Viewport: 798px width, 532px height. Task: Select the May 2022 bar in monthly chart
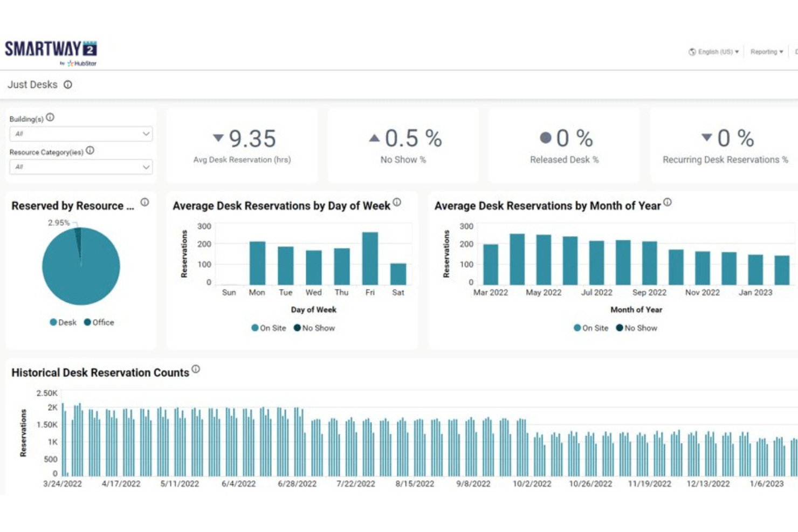click(544, 260)
